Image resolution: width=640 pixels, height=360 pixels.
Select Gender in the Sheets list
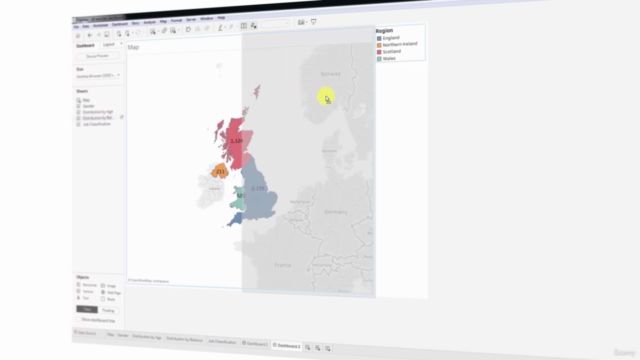pyautogui.click(x=88, y=106)
